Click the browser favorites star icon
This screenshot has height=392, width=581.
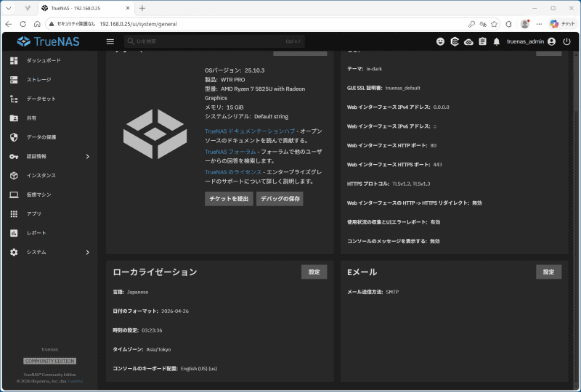495,24
